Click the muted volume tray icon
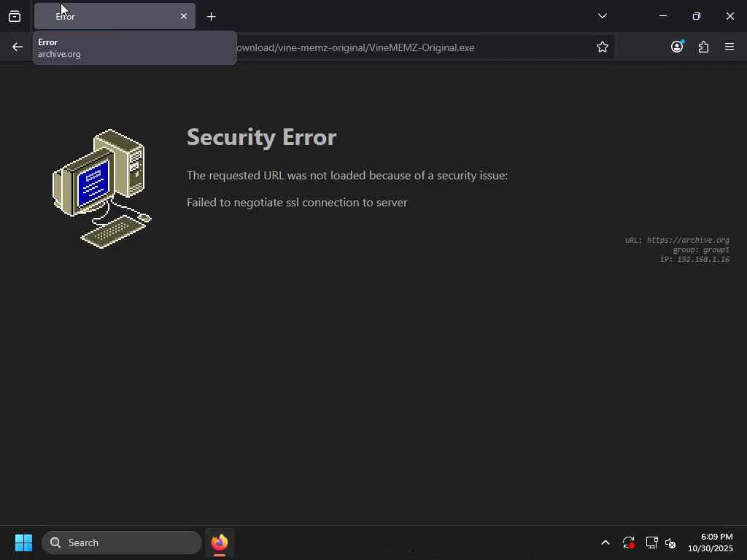The width and height of the screenshot is (747, 560). pos(670,542)
